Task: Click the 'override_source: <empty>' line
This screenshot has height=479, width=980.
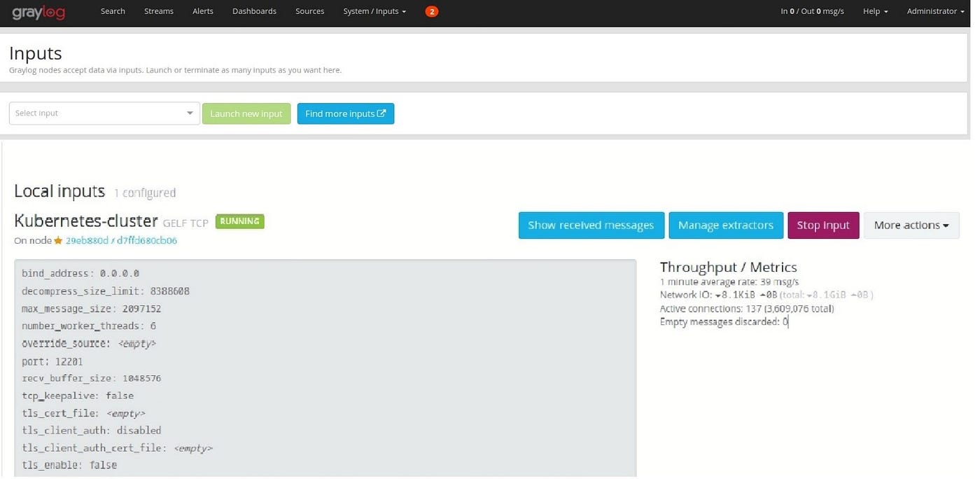Action: click(x=89, y=344)
